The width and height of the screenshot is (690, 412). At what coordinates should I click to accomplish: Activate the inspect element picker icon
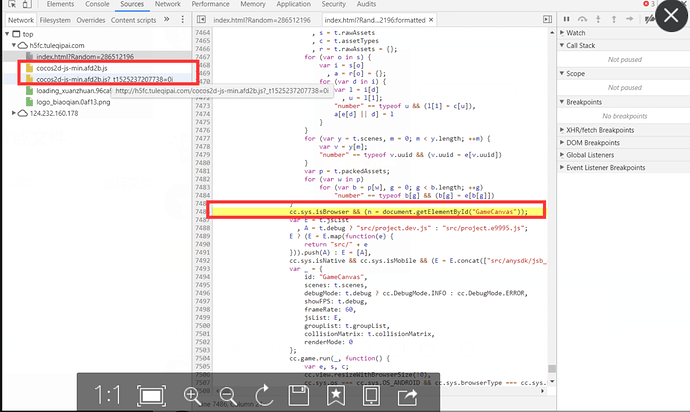coord(12,4)
